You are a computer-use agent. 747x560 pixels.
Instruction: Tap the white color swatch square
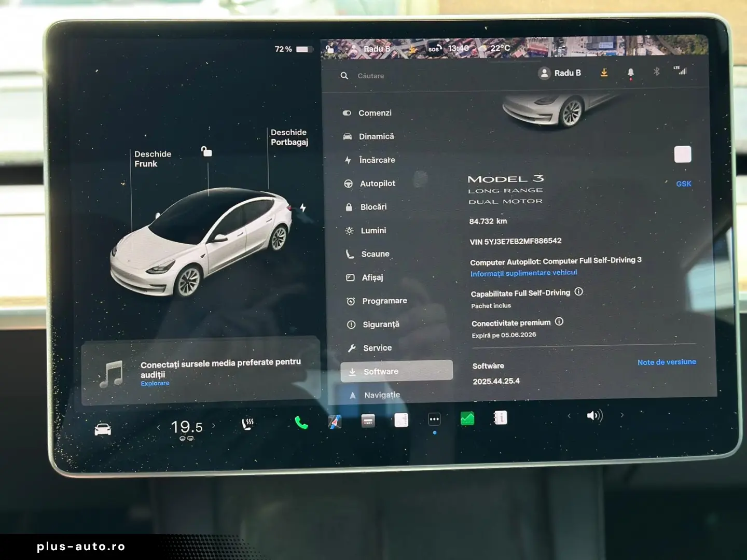click(683, 155)
